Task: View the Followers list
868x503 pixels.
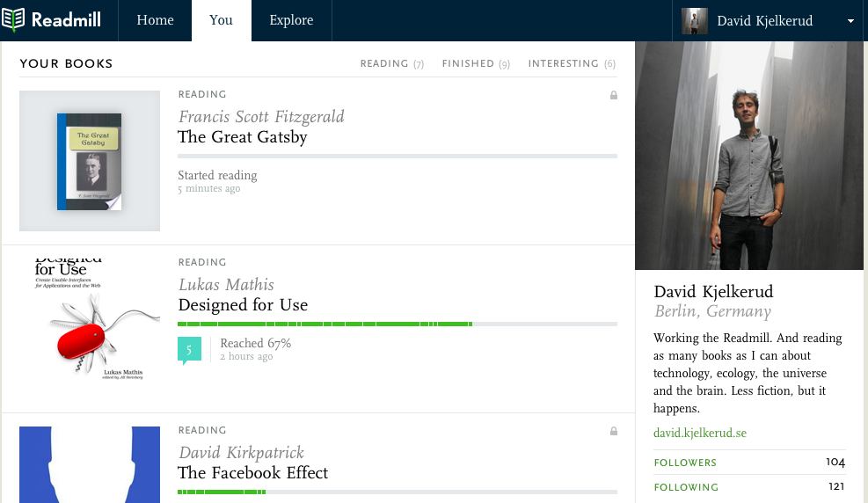Action: coord(685,463)
